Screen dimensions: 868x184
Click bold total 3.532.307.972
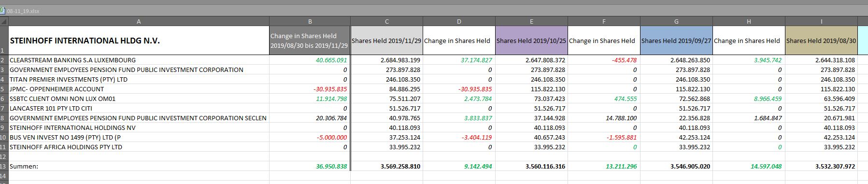[x=835, y=166]
